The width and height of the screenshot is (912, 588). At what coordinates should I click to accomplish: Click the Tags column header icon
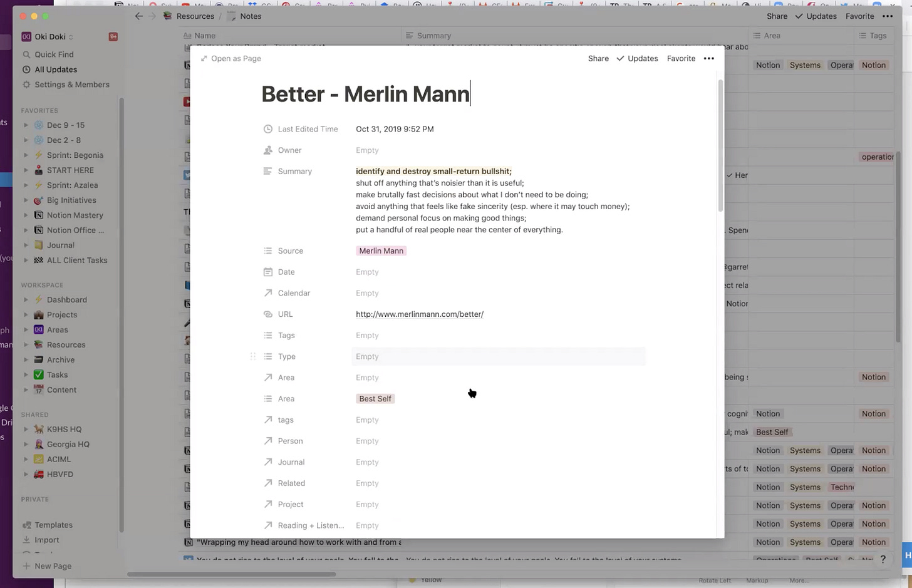tap(863, 36)
